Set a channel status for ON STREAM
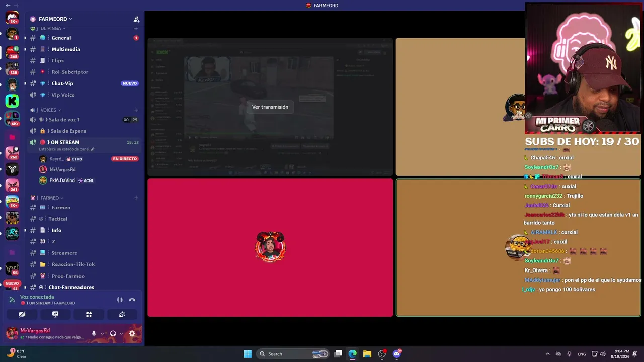Image resolution: width=644 pixels, height=362 pixels. pos(66,149)
